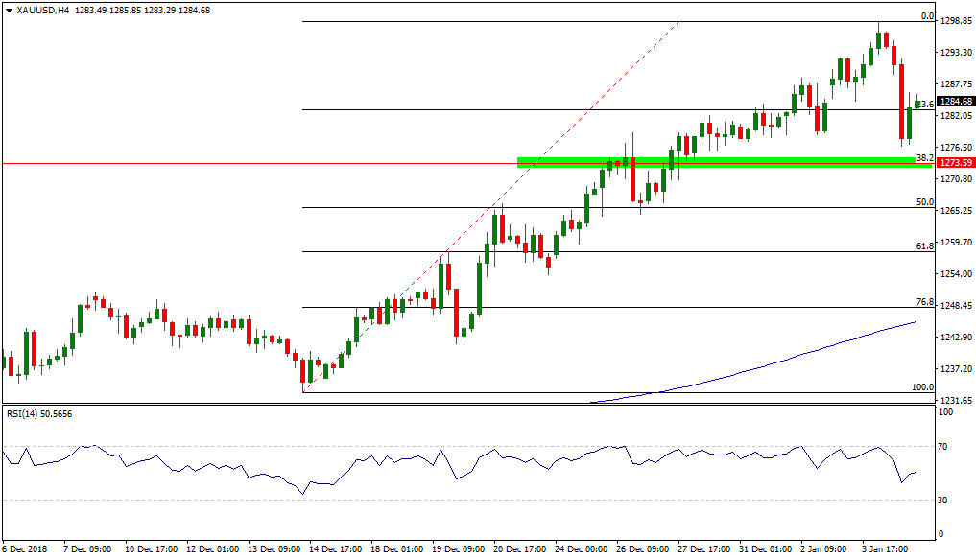Click the Fibonacci 0.0 level label
The width and height of the screenshot is (976, 560).
(927, 16)
